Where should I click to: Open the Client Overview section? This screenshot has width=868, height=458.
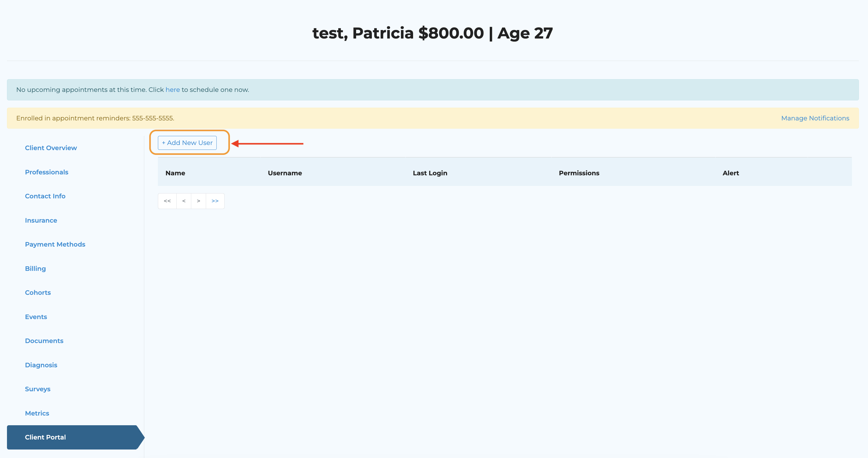tap(51, 148)
